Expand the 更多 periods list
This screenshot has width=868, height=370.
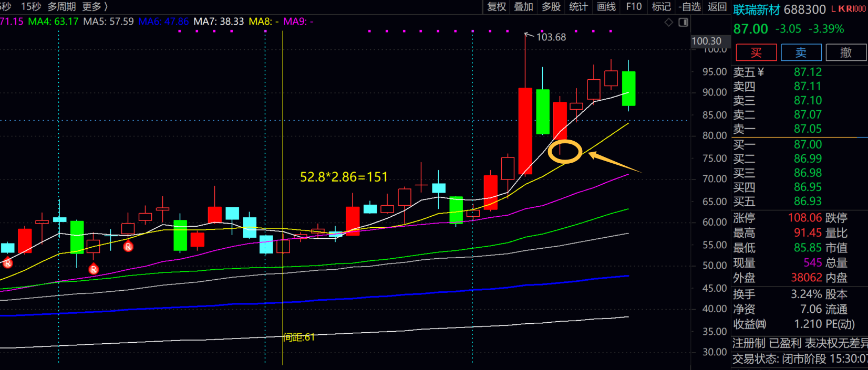pos(95,7)
